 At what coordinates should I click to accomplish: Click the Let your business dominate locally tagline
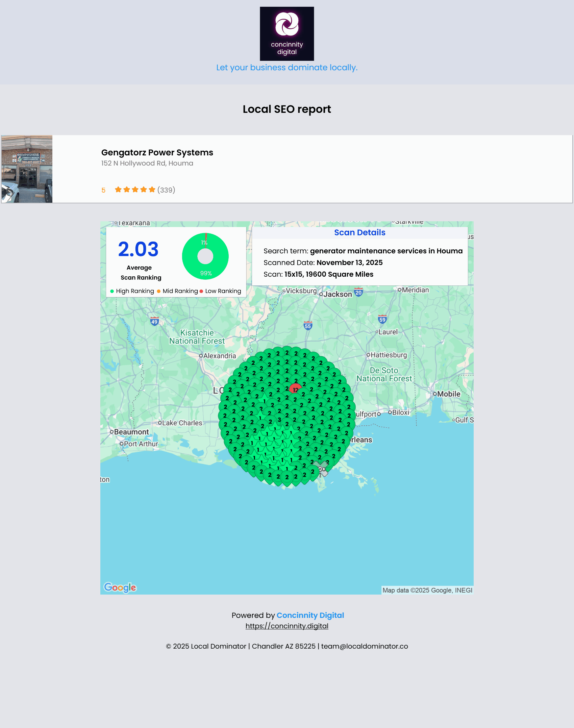(287, 68)
